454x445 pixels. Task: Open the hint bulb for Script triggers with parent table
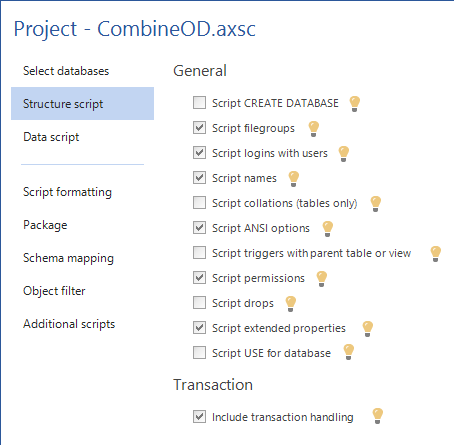436,254
